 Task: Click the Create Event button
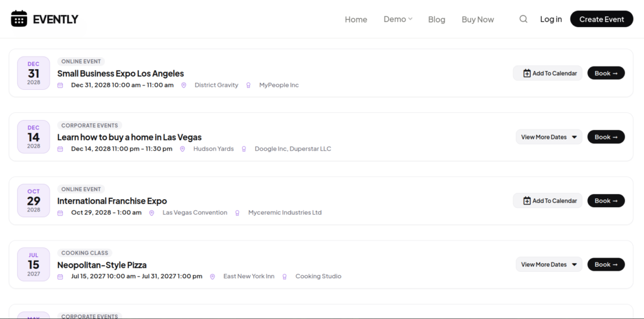click(x=602, y=19)
